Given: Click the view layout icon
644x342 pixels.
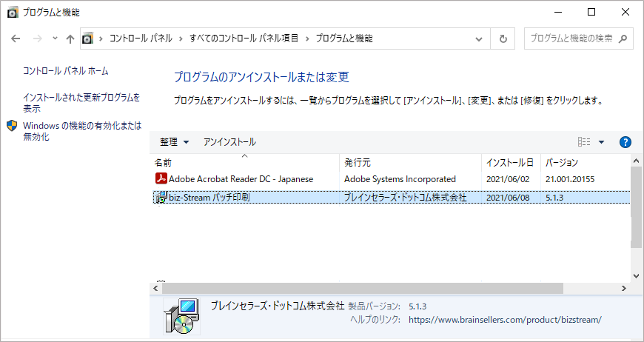Looking at the screenshot, I should pos(584,142).
